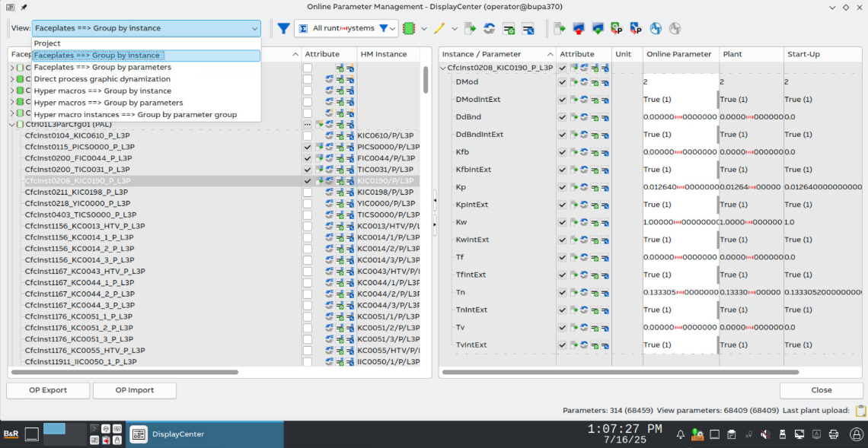Click the OP Import button
The width and height of the screenshot is (868, 448).
pyautogui.click(x=134, y=390)
